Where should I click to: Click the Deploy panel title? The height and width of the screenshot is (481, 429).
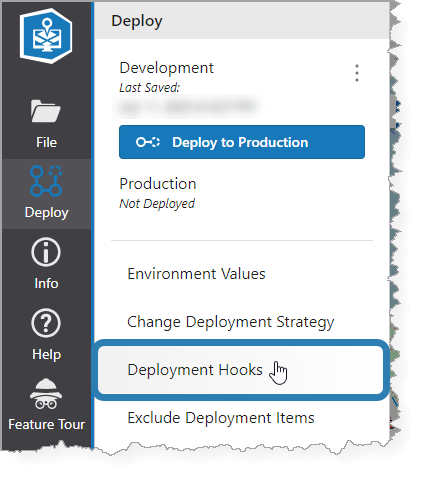coord(137,21)
